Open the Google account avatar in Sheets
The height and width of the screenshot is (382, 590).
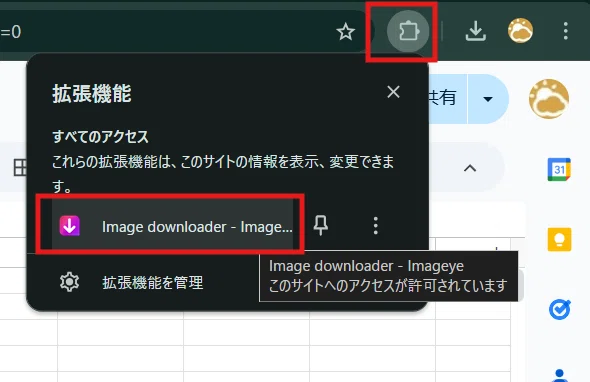point(549,99)
